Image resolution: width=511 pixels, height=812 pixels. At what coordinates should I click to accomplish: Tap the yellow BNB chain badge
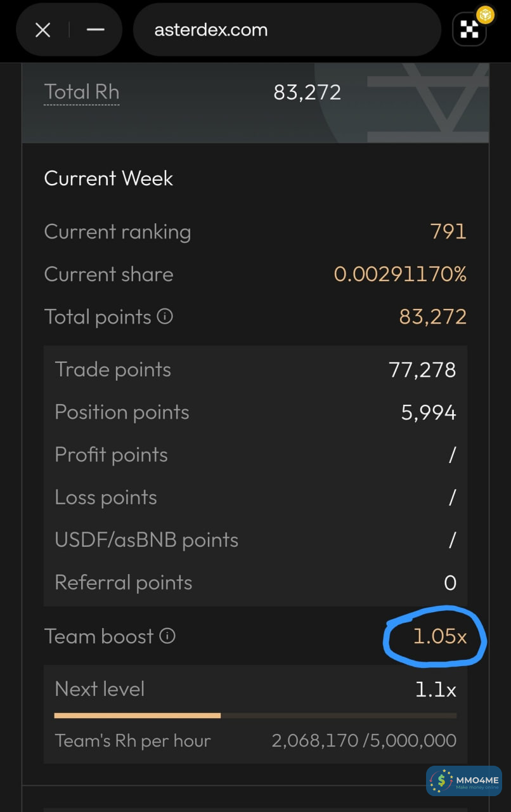point(485,15)
